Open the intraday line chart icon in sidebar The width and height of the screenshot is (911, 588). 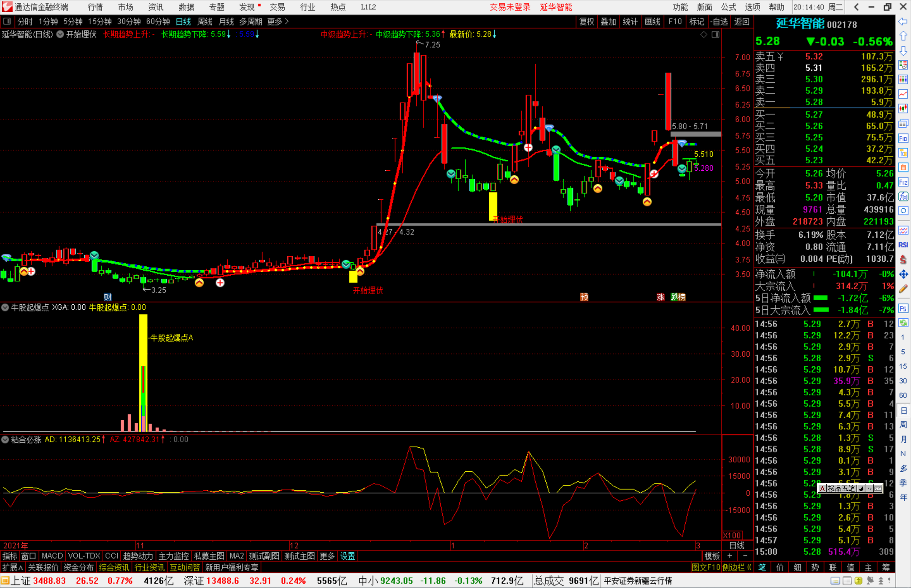point(903,94)
